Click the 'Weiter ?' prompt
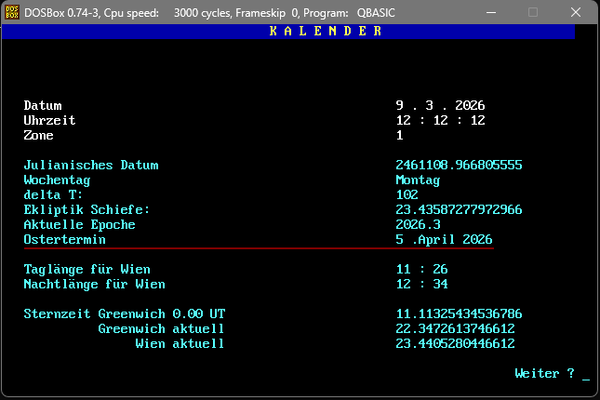This screenshot has height=400, width=600. [x=544, y=373]
